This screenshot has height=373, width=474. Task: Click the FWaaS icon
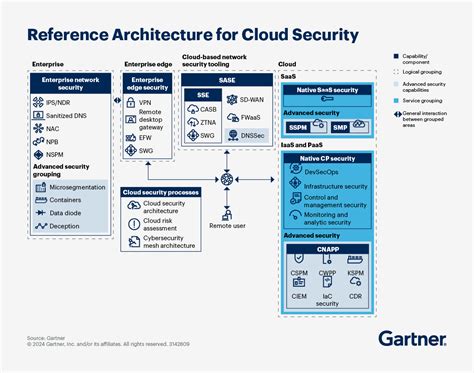point(233,117)
